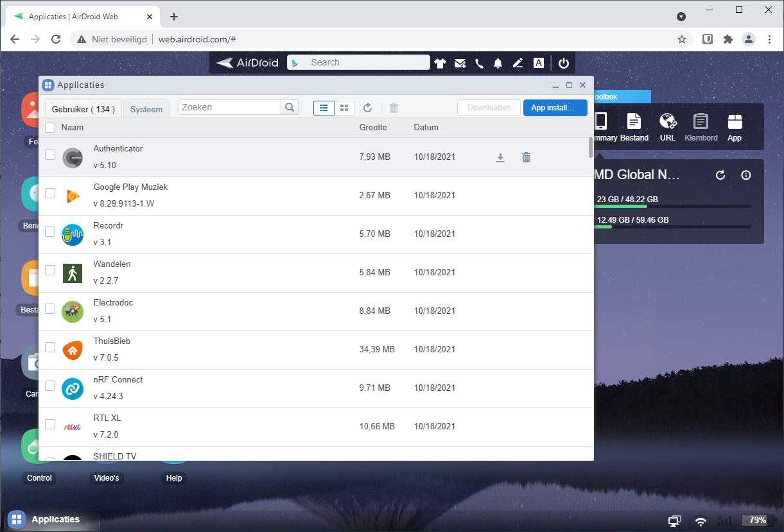Image resolution: width=784 pixels, height=532 pixels.
Task: Click the Google Play store icon in the search bar
Action: 295,62
